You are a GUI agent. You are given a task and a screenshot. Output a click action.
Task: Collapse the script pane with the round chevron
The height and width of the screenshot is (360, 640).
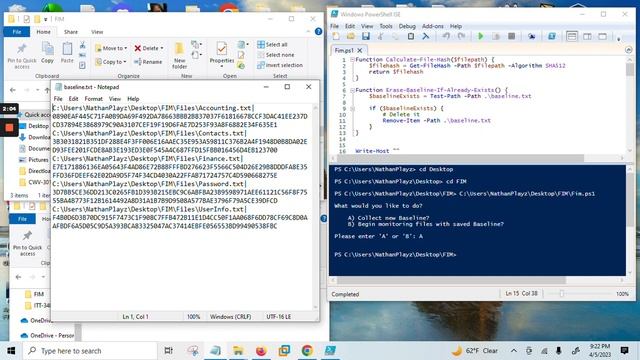tap(629, 50)
